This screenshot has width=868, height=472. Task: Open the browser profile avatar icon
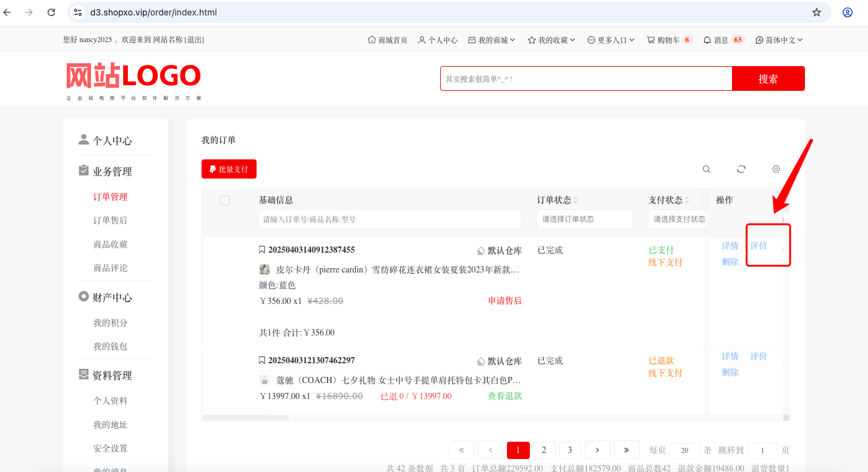(848, 12)
